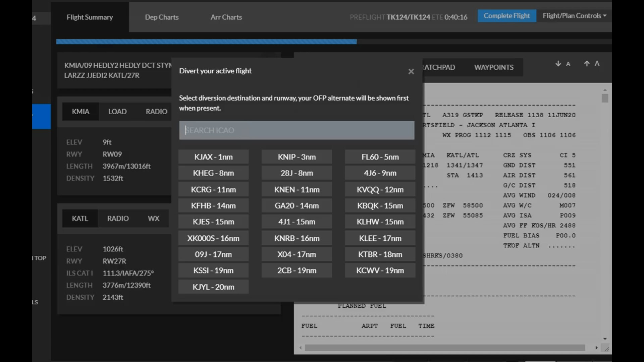Click the flight progress bar
Viewport: 644px width, 362px height.
click(x=206, y=42)
